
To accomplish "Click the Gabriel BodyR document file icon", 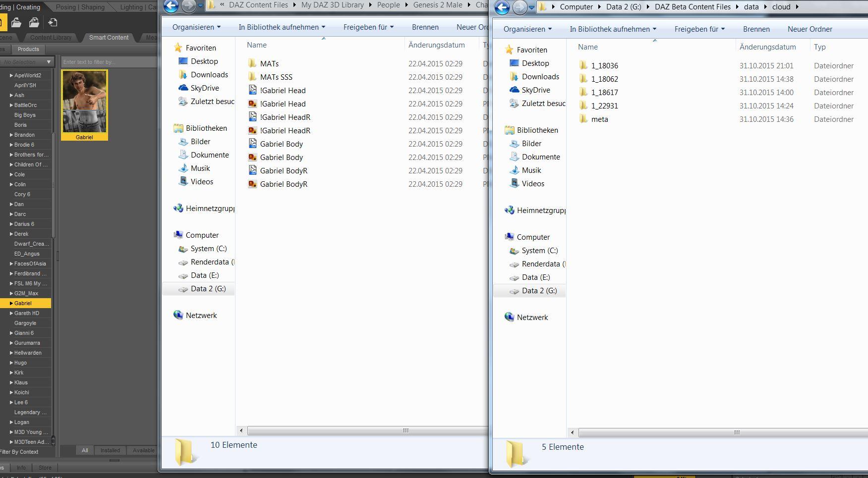I will click(x=252, y=170).
